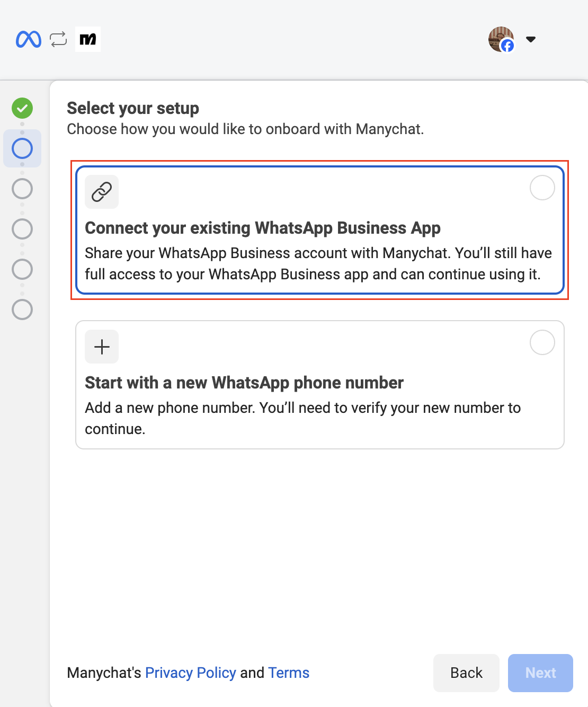
Task: Click the Manychat logo icon
Action: pos(88,39)
